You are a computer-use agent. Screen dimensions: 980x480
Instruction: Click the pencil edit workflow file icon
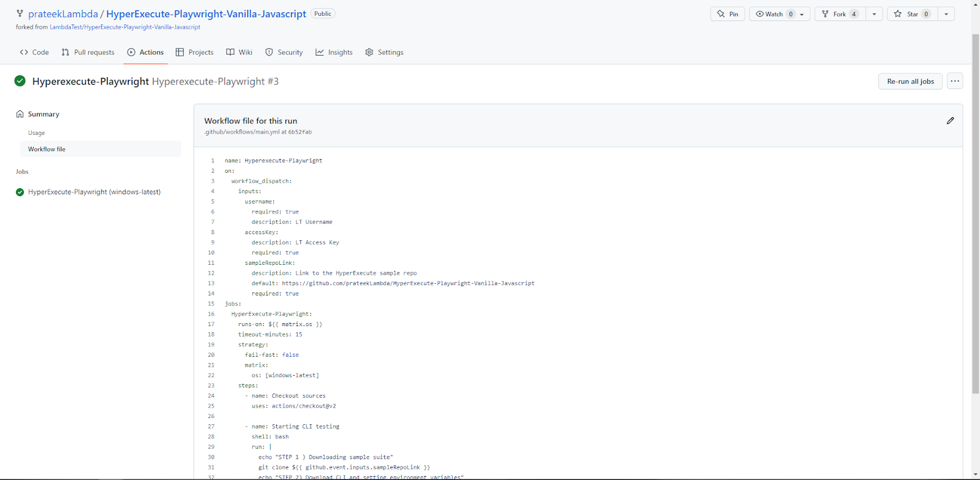click(950, 121)
